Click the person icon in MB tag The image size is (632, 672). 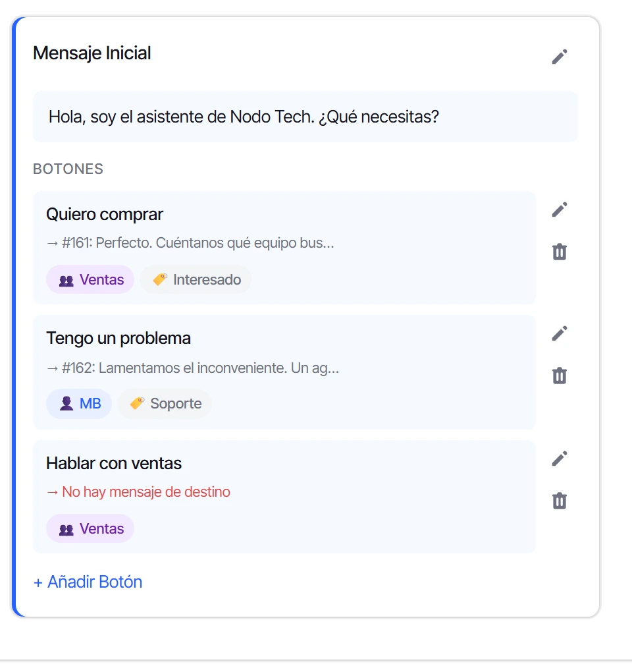pos(66,404)
